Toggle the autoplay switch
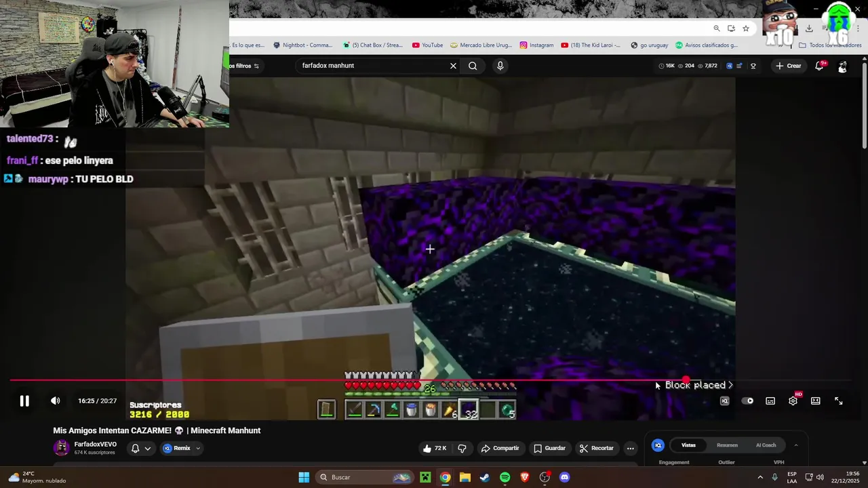868x488 pixels. pos(747,401)
